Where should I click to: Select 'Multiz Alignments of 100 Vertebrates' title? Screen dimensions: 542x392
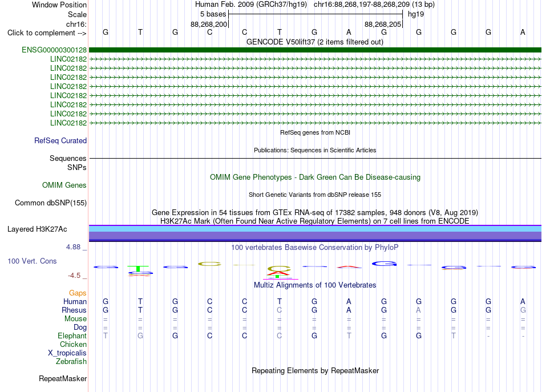coord(315,285)
